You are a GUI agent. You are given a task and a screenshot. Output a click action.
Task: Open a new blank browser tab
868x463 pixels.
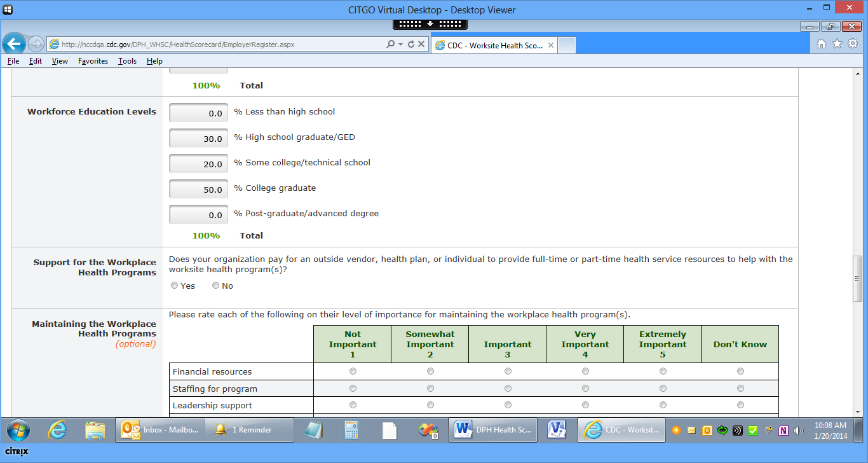[x=567, y=46]
